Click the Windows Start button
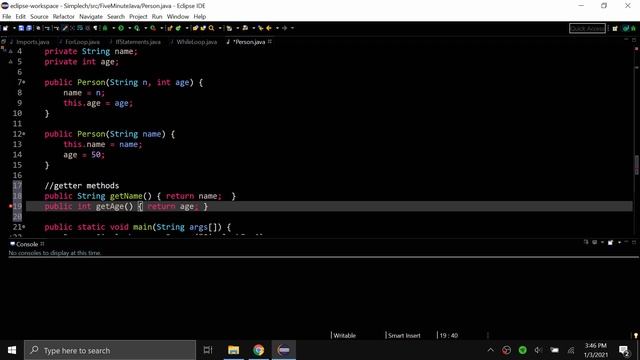The image size is (640, 360). coord(12,350)
